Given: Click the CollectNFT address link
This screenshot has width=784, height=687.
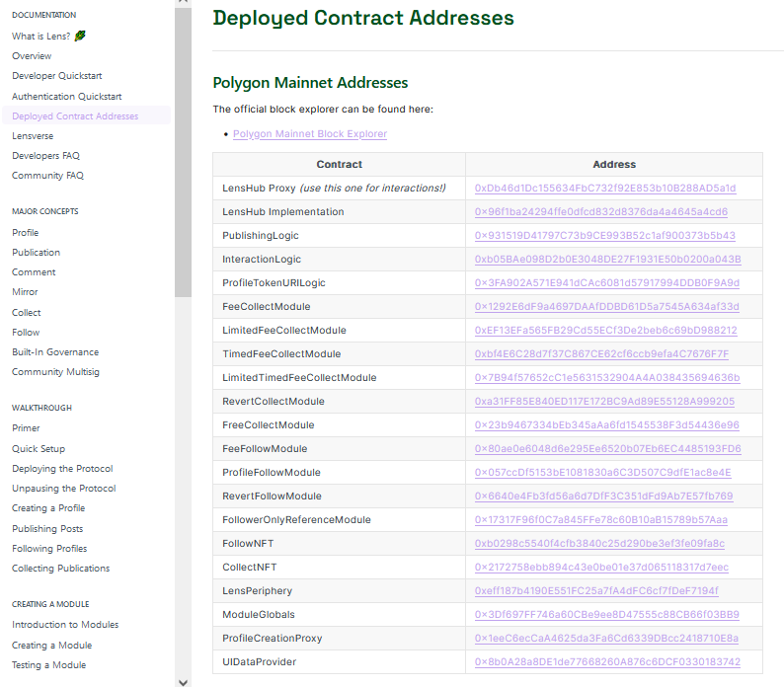Looking at the screenshot, I should pos(601,568).
